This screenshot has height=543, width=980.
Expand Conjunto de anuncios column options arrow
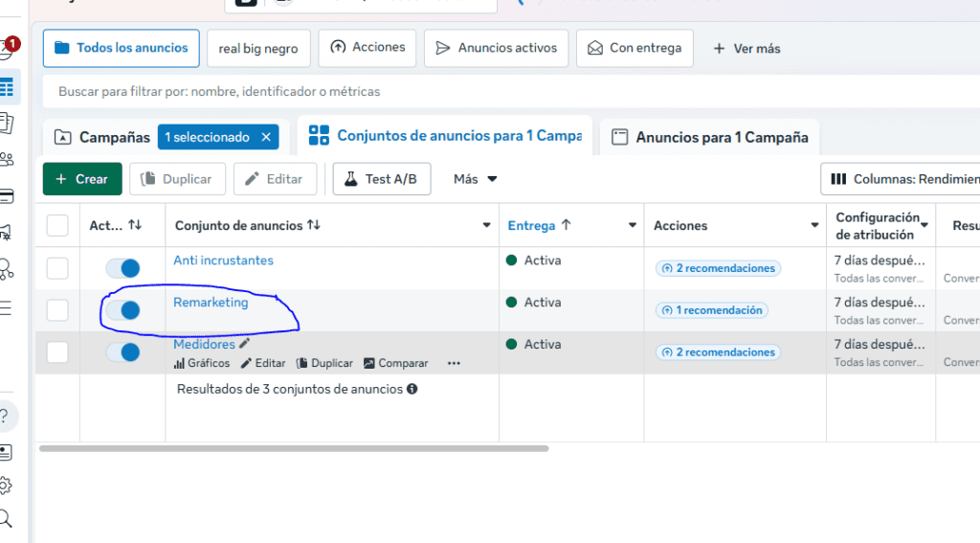486,225
